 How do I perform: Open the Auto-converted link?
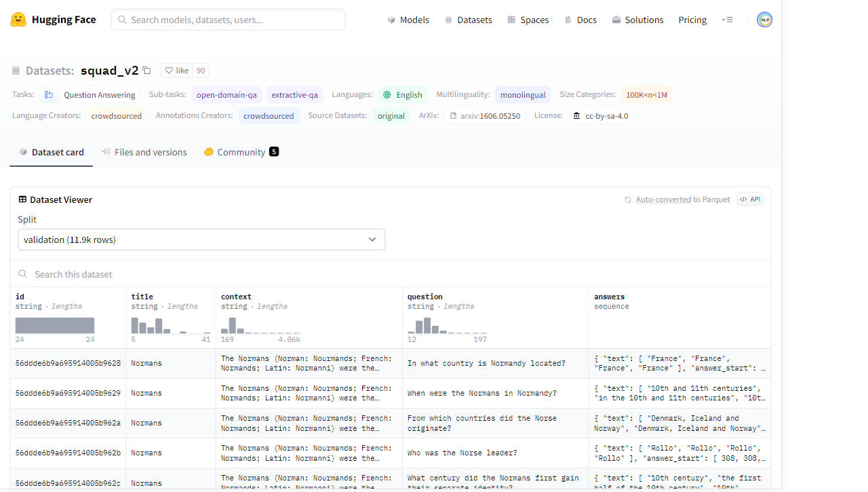663,200
